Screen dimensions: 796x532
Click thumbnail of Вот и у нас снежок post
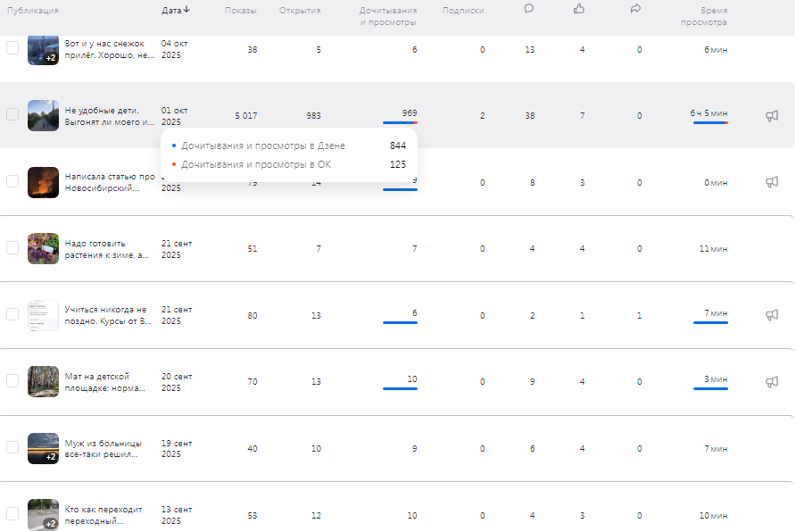click(x=43, y=50)
